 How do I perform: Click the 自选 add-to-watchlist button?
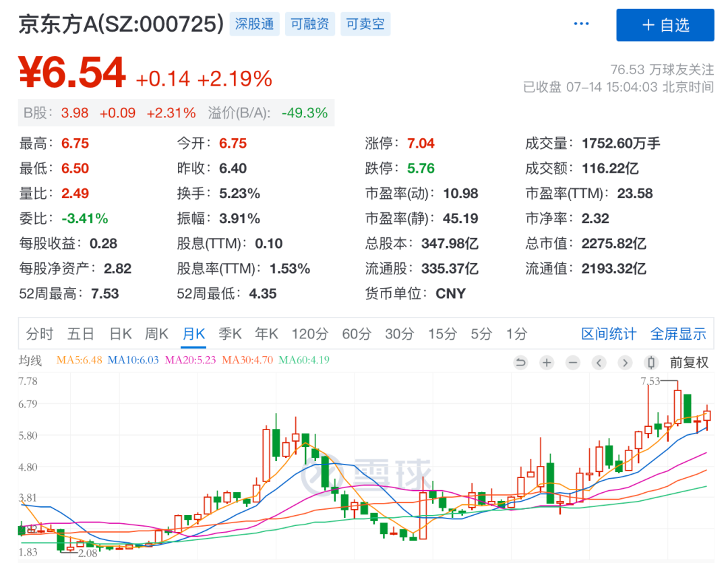[665, 25]
